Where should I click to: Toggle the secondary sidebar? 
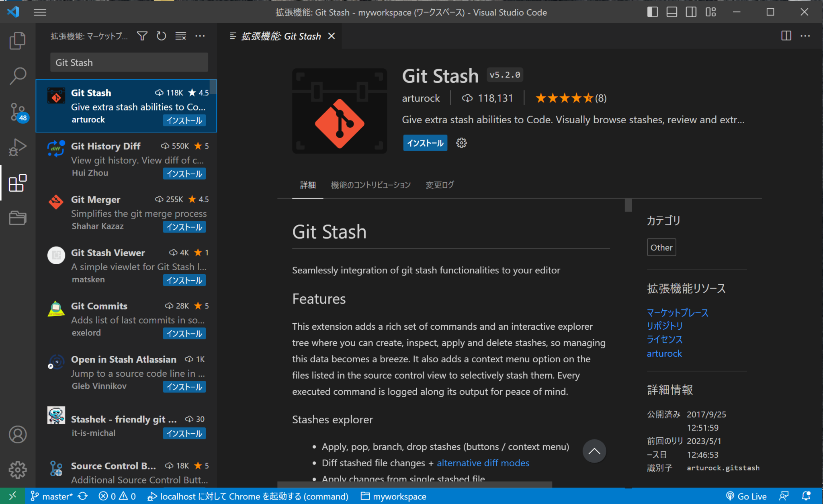(x=691, y=12)
